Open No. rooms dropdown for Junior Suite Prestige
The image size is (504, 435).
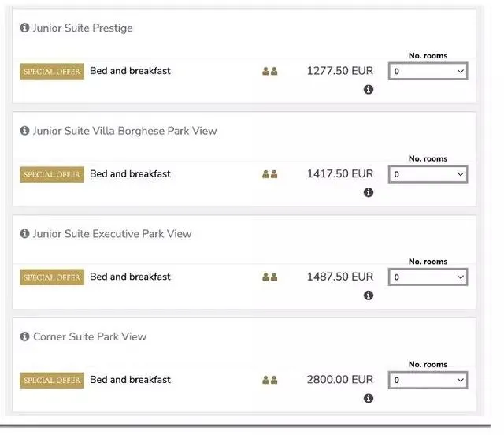point(428,72)
